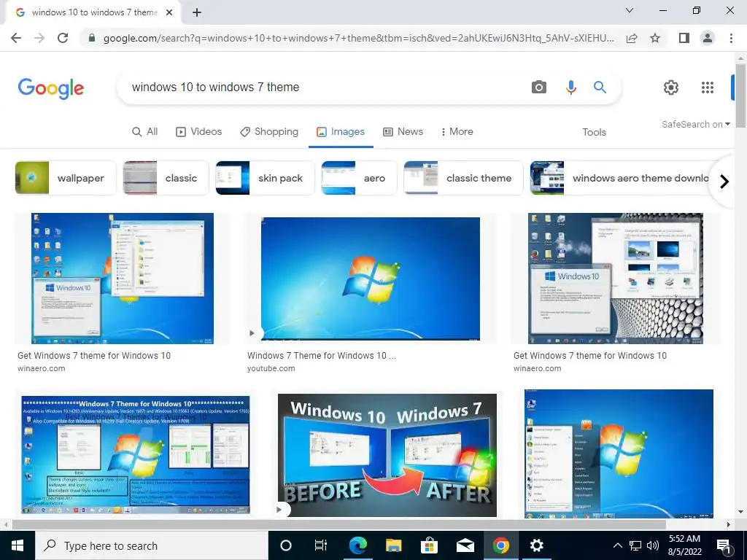747x560 pixels.
Task: Open Google apps grid
Action: click(708, 87)
